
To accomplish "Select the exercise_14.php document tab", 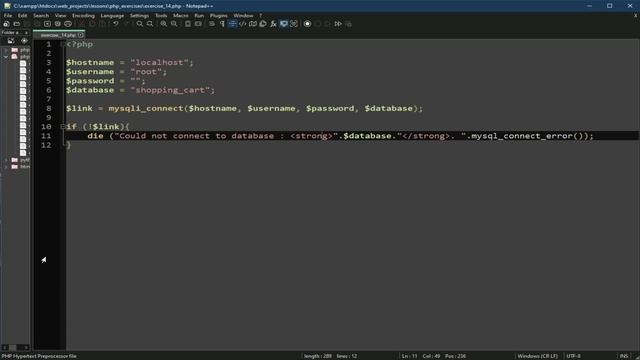I will click(58, 35).
